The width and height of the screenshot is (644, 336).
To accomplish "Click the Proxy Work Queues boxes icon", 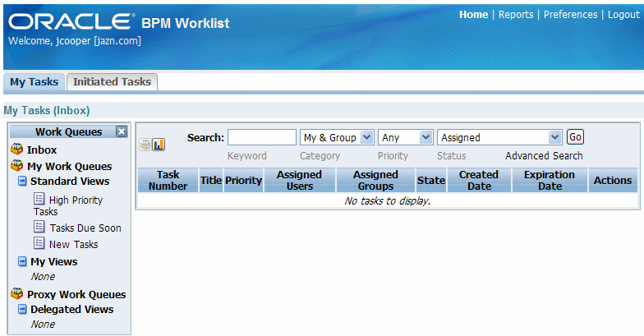I will point(16,293).
